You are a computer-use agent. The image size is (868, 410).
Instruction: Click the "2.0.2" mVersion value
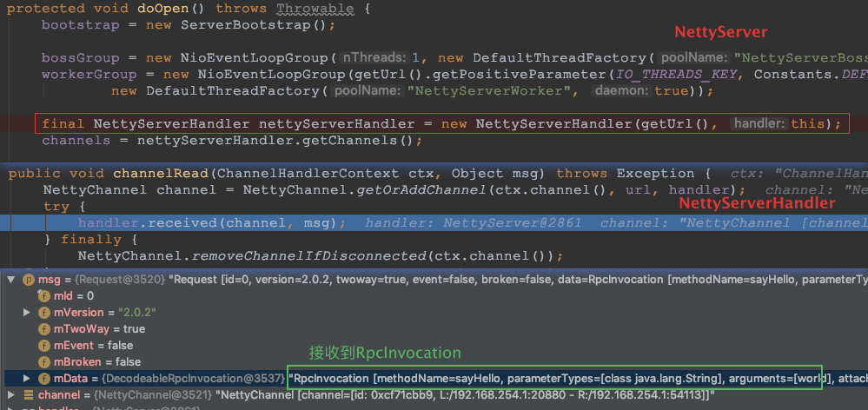point(137,313)
